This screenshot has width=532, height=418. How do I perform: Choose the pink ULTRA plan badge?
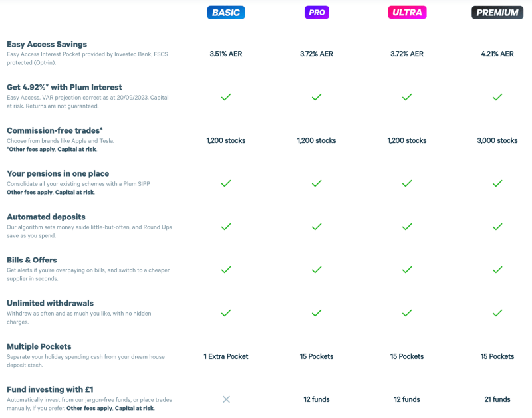tap(407, 13)
